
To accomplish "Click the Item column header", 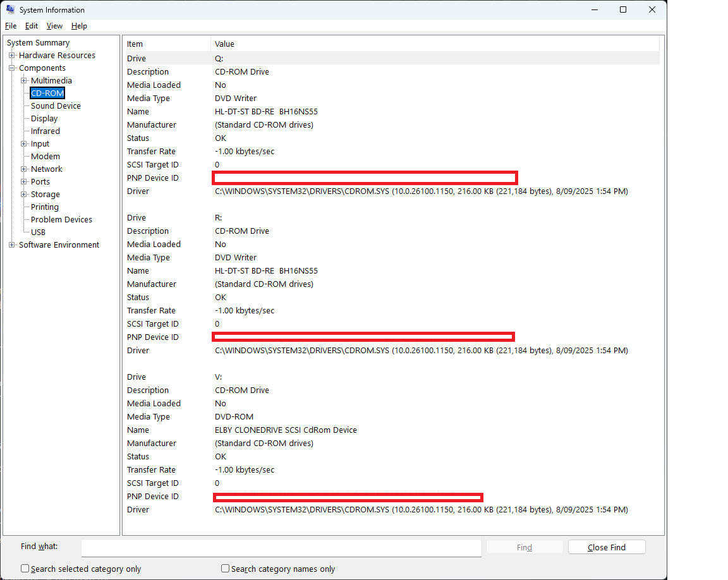I will 167,44.
